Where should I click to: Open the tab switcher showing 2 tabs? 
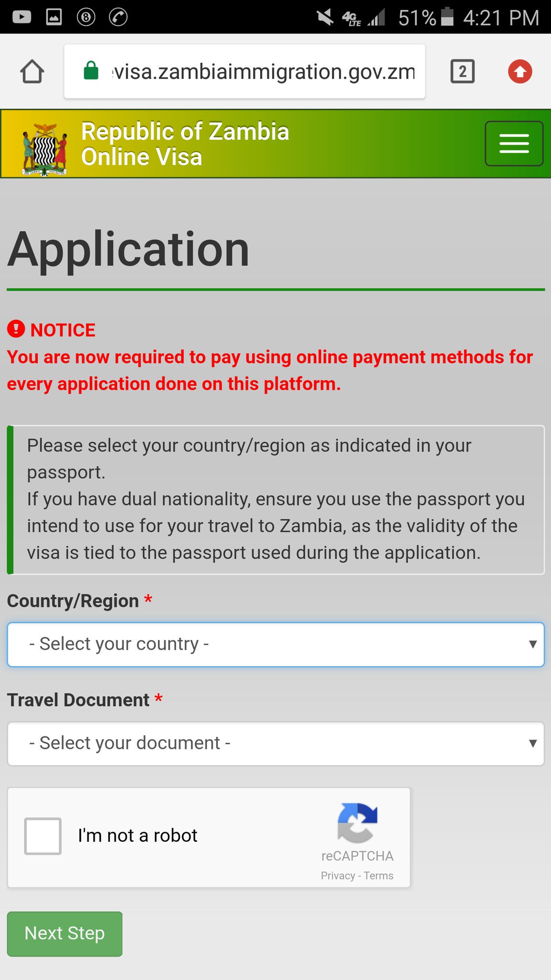462,71
